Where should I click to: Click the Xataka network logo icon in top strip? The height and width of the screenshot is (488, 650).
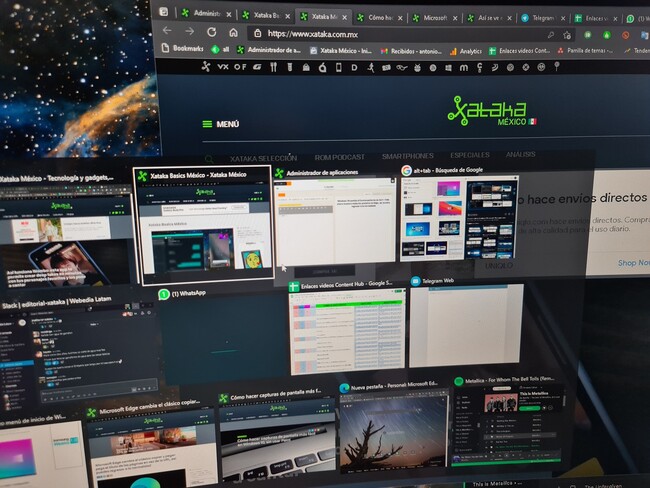[206, 66]
